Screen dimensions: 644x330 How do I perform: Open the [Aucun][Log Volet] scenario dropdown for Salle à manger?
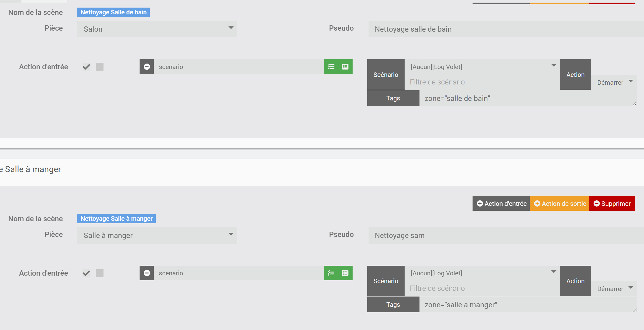click(482, 273)
